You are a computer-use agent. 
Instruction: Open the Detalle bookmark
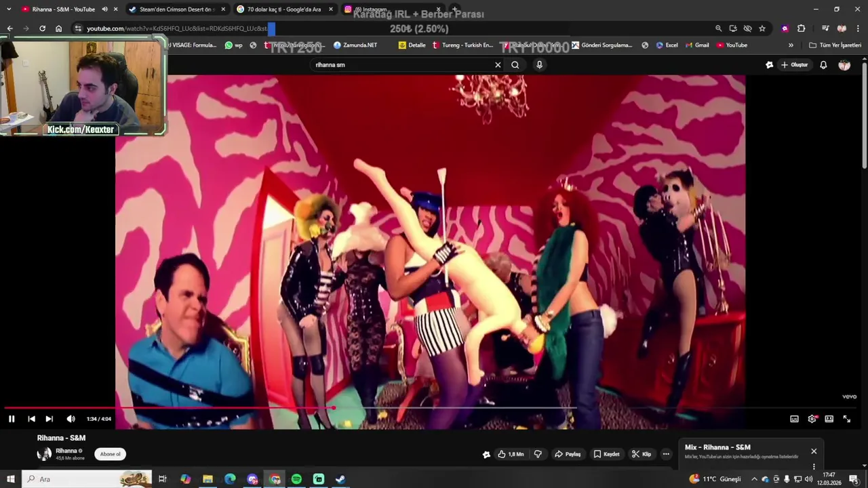point(412,45)
